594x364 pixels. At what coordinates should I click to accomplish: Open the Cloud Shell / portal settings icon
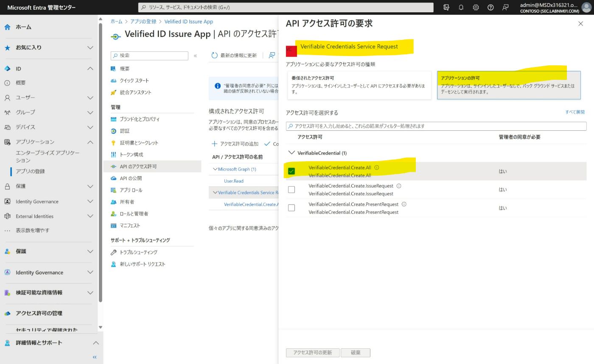(446, 7)
